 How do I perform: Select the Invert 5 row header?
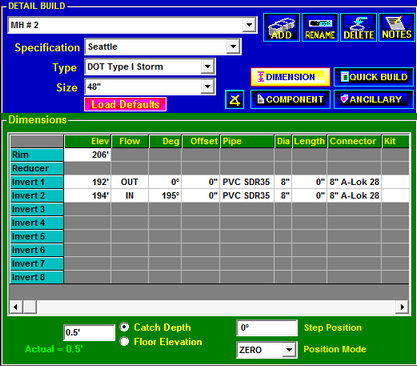point(37,237)
